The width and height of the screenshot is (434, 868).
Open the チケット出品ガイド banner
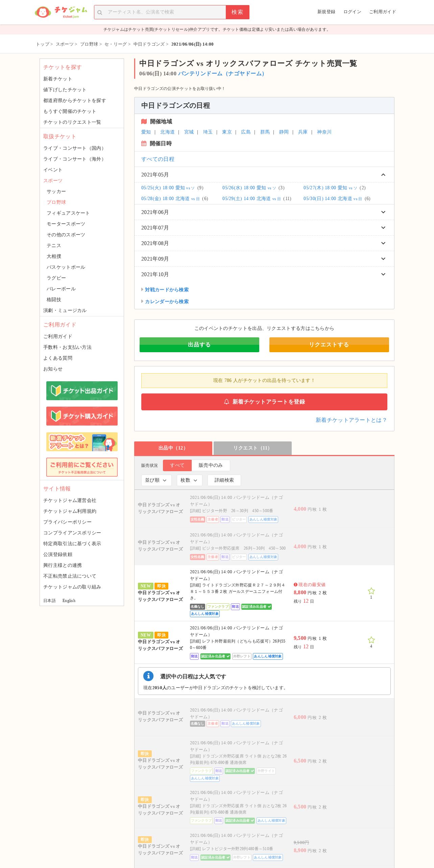(x=82, y=391)
